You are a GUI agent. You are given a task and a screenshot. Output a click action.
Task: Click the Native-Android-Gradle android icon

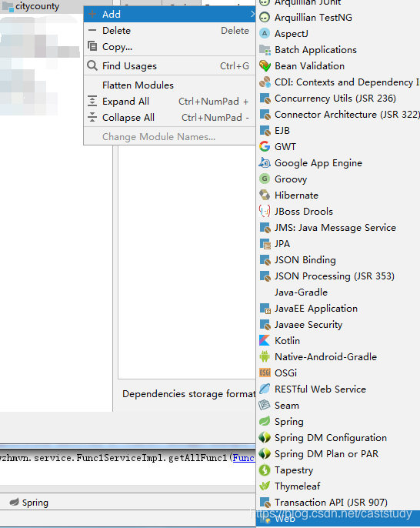coord(265,356)
